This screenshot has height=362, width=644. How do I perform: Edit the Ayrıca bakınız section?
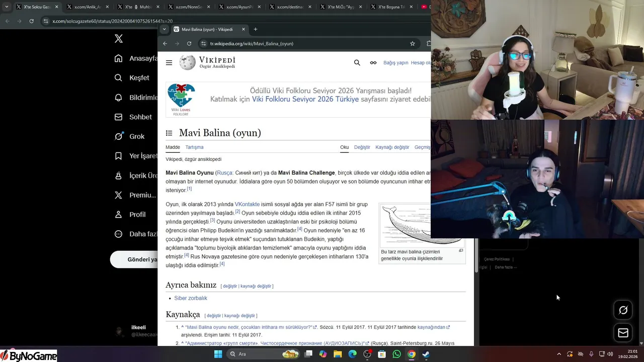point(230,286)
